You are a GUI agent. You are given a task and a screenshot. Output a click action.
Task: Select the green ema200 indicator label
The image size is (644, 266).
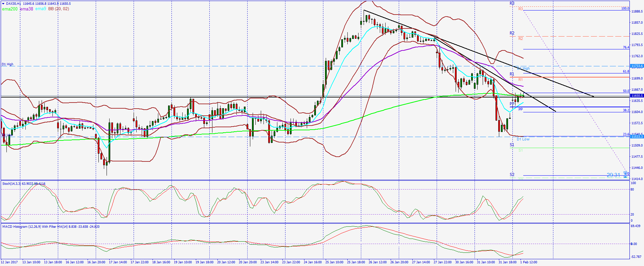point(10,9)
